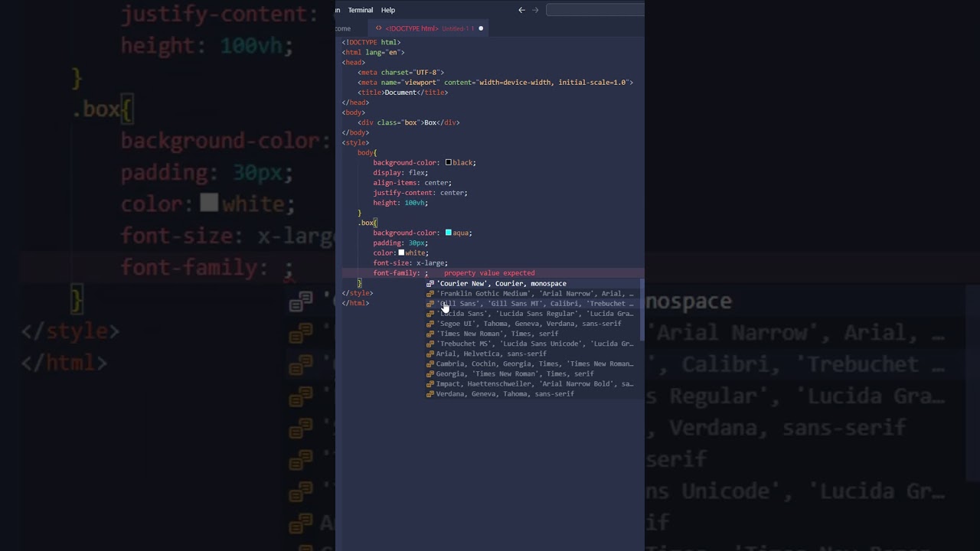
Task: Click value icon beside 'Courier New' suggestion
Action: pyautogui.click(x=430, y=283)
